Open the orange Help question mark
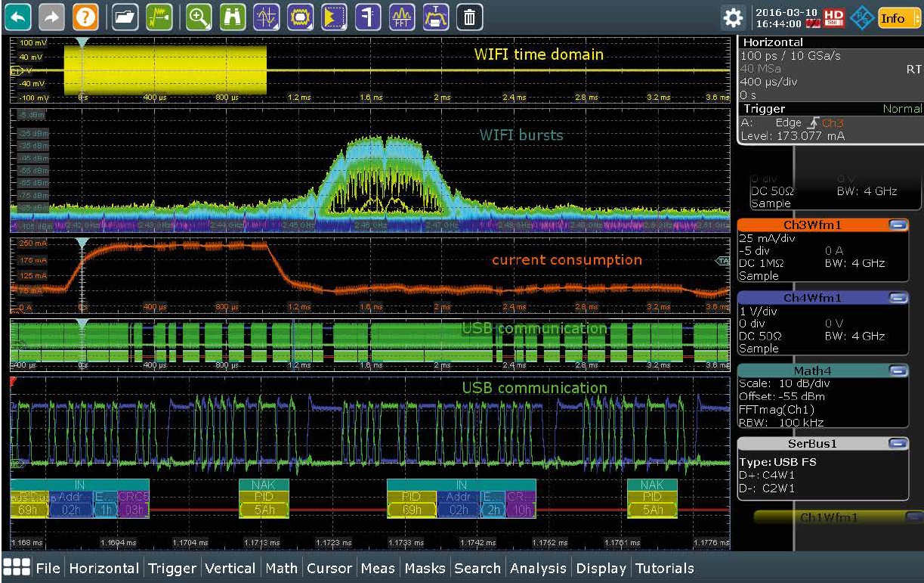 click(85, 17)
